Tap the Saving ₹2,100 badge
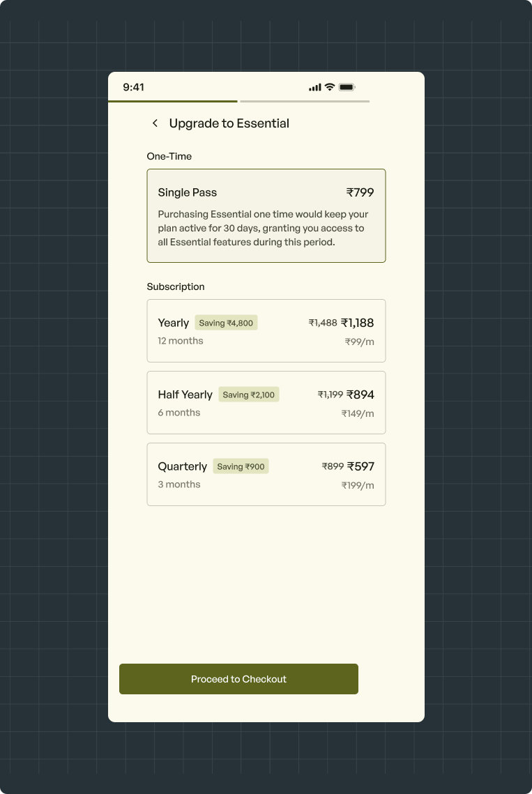Viewport: 532px width, 794px height. pyautogui.click(x=249, y=395)
